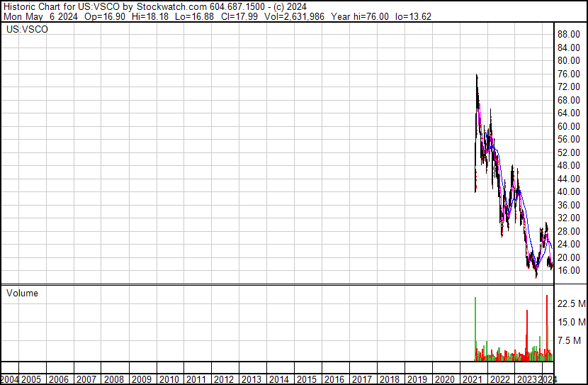The height and width of the screenshot is (385, 588).
Task: Select the 7.5 M volume axis label
Action: 570,340
